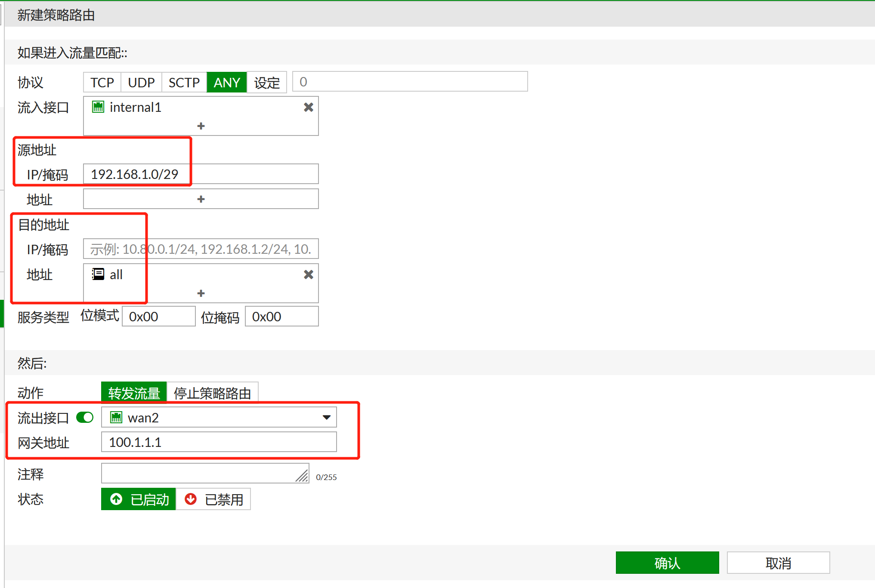Remove the 'all' destination address entry
The image size is (875, 588).
click(x=308, y=274)
